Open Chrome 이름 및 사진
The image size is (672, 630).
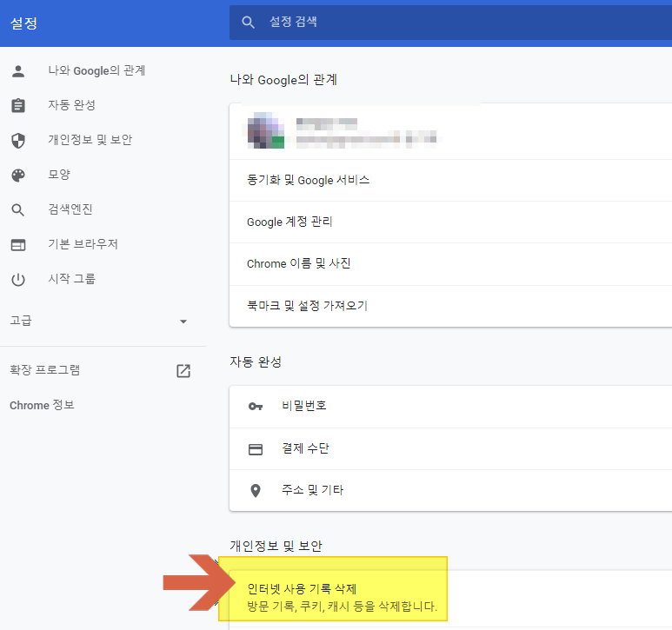(x=450, y=264)
